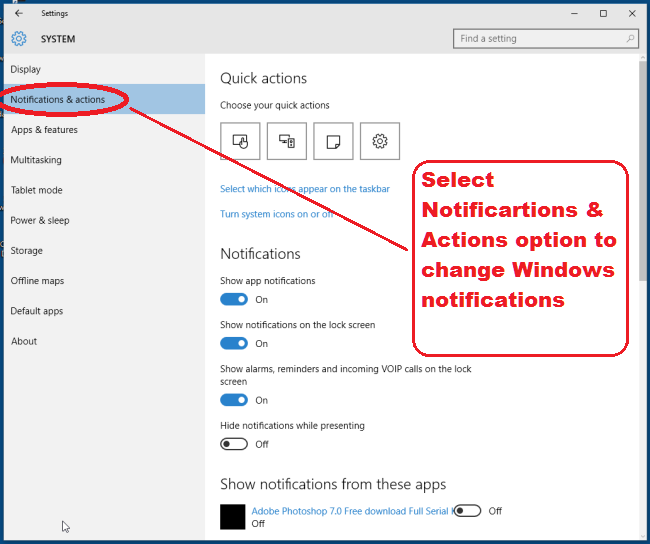Close the Settings window

point(632,13)
